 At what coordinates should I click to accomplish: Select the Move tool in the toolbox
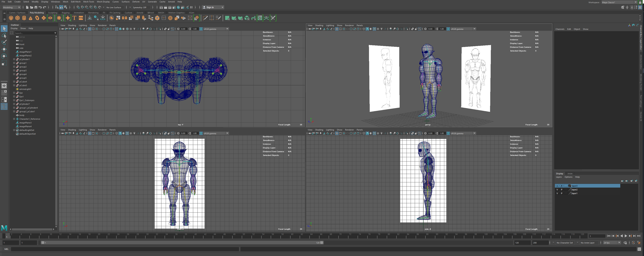4,49
